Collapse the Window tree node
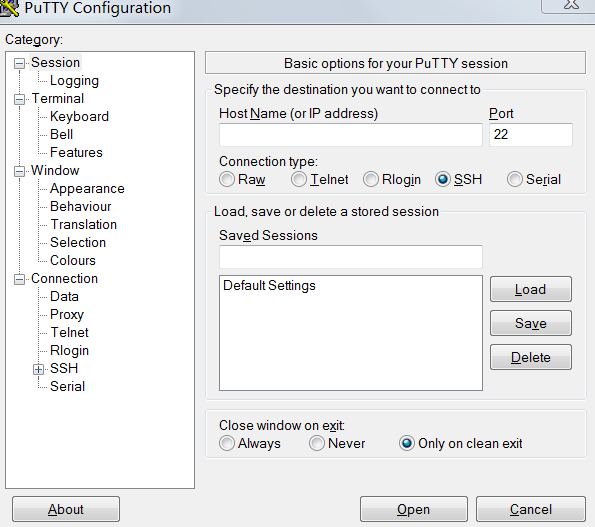This screenshot has width=595, height=527. (19, 171)
